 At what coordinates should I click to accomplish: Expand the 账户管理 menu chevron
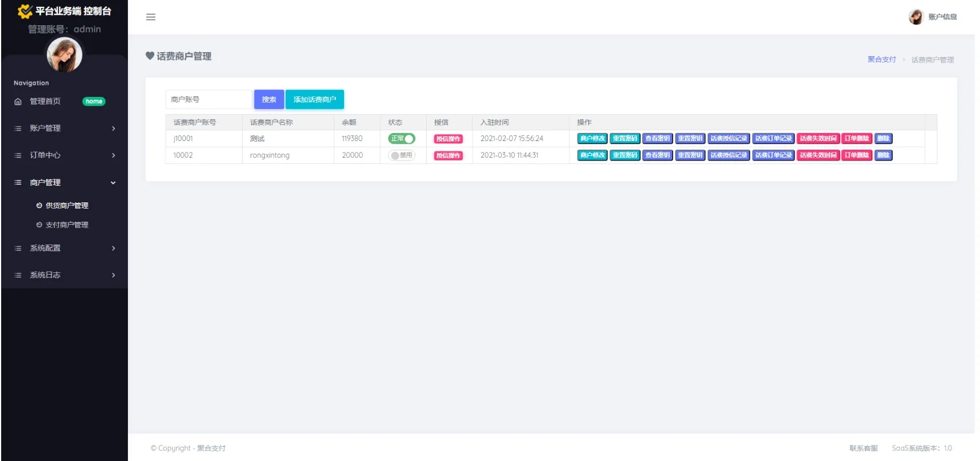(113, 128)
